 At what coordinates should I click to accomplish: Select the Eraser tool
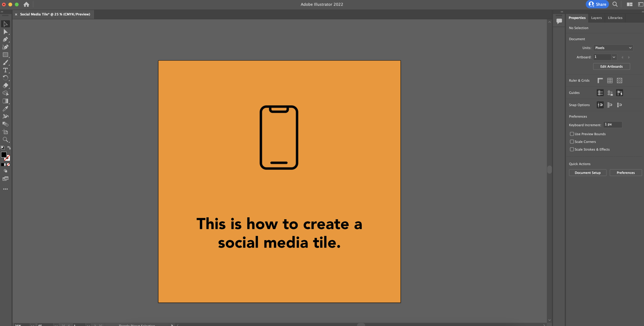pyautogui.click(x=5, y=85)
